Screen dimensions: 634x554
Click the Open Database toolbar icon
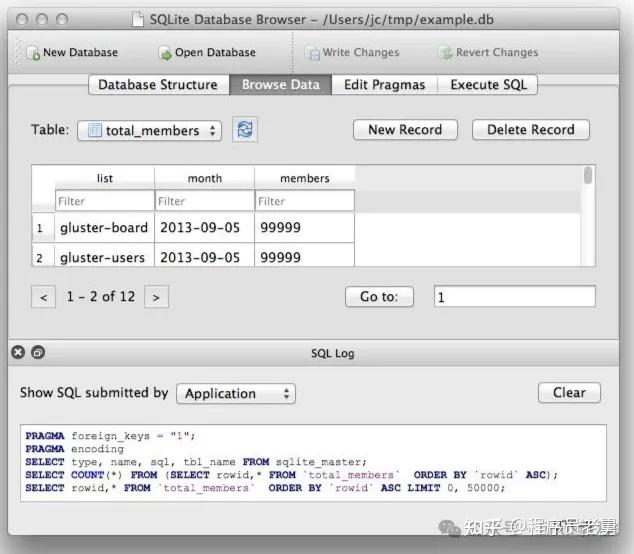(165, 53)
